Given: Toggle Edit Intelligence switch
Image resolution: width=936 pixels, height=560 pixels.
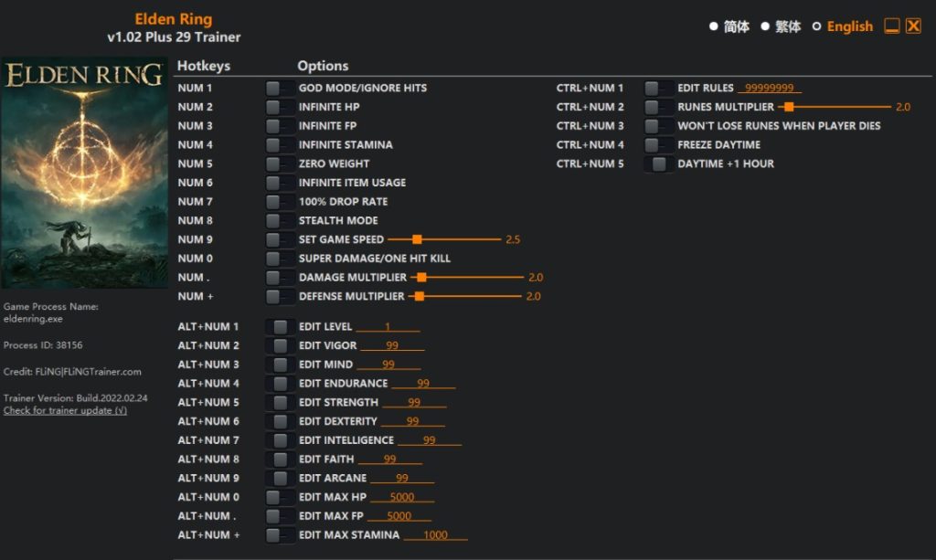Looking at the screenshot, I should click(280, 440).
